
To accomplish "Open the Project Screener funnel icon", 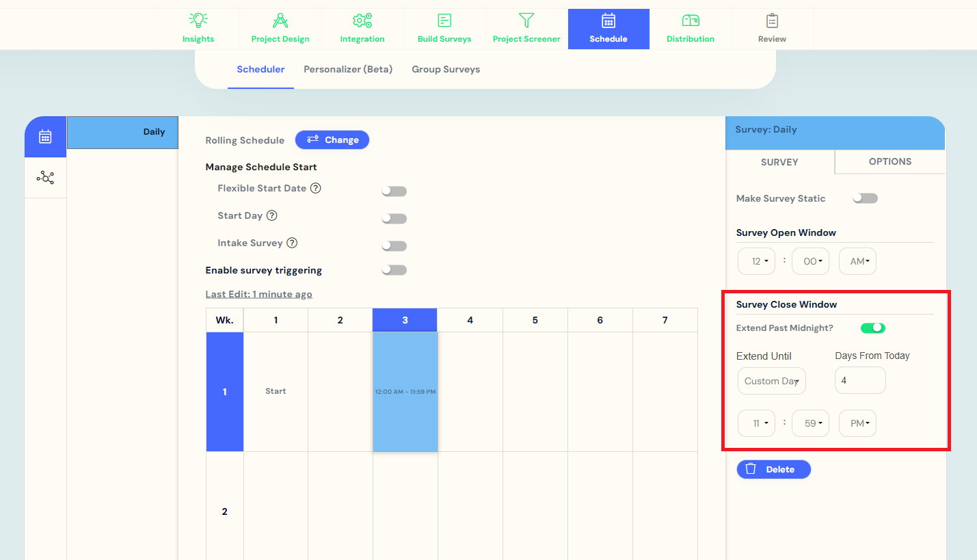I will click(x=526, y=21).
